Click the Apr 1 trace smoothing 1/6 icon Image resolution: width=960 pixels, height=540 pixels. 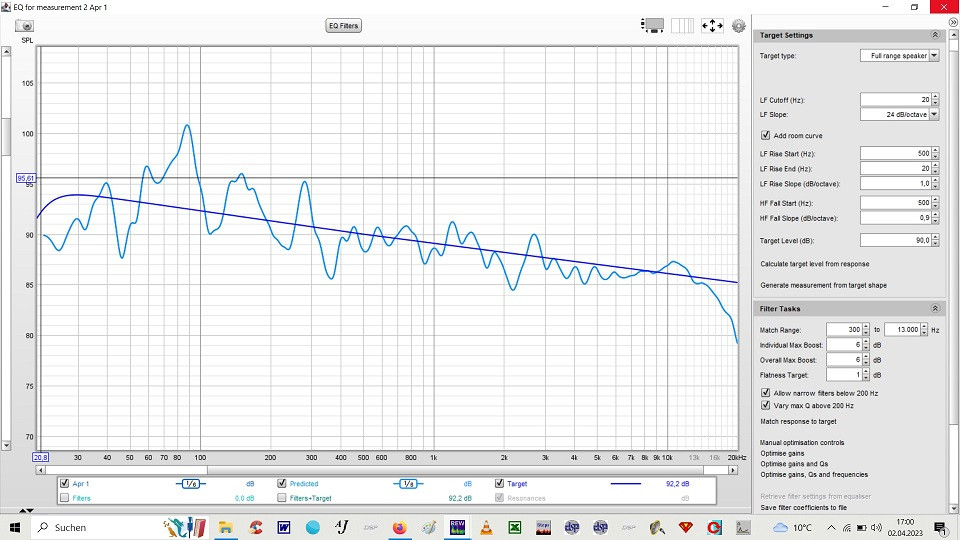[190, 484]
